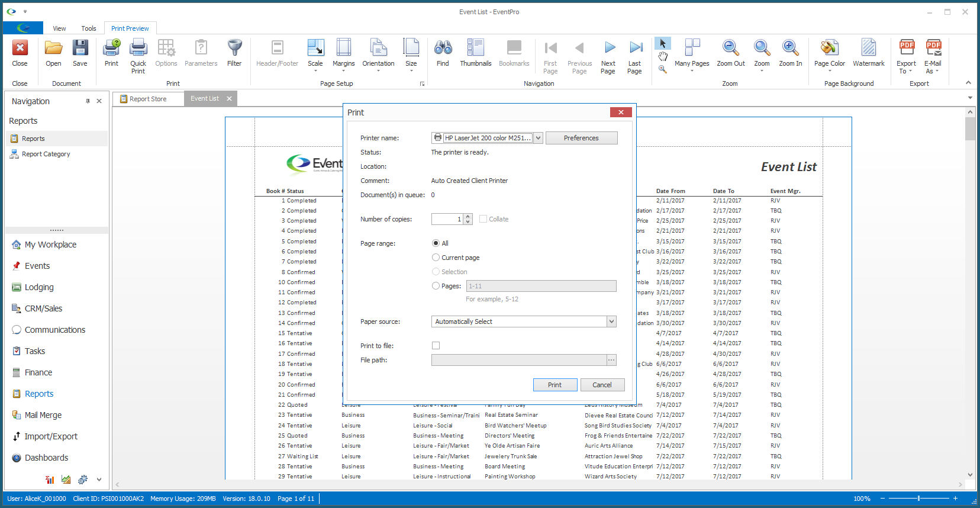Click the Print button in dialog
Screen dimensions: 980x508
[555, 385]
